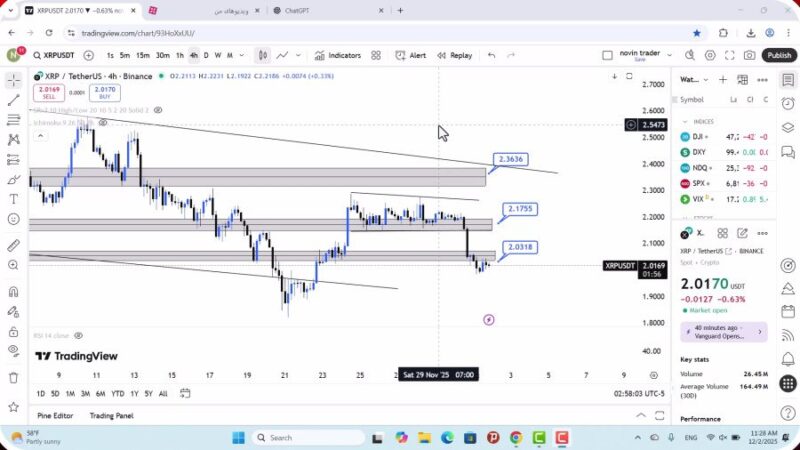
Task: Select the ruler measure tool
Action: (13, 245)
